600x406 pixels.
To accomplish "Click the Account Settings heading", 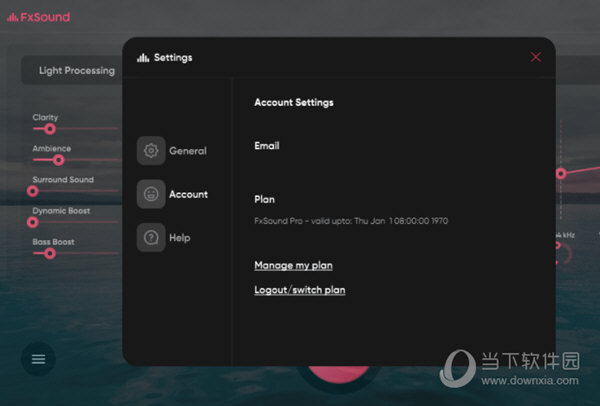I will pyautogui.click(x=294, y=103).
